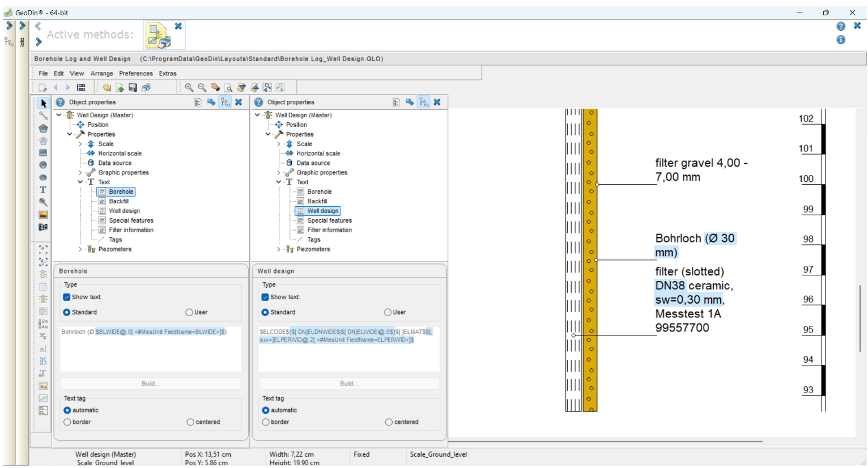Click the Borehole text formula field
The height and width of the screenshot is (468, 868).
tap(150, 348)
